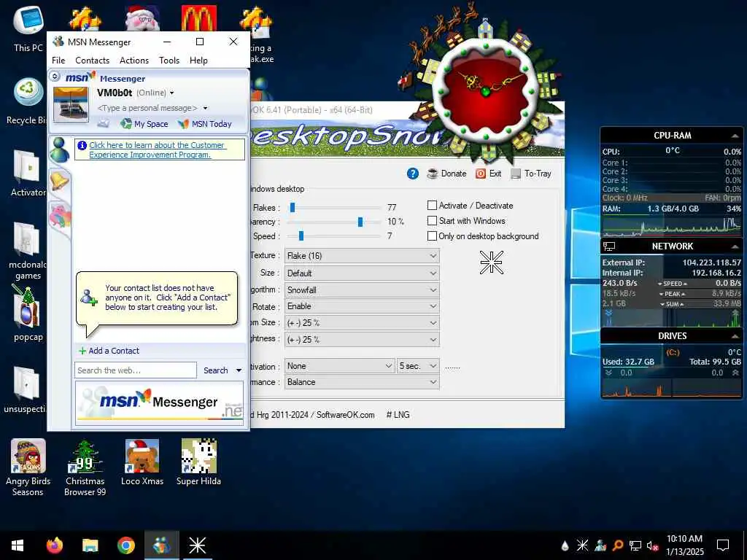Viewport: 747px width, 560px height.
Task: Open My Space link in Messenger
Action: [x=144, y=124]
